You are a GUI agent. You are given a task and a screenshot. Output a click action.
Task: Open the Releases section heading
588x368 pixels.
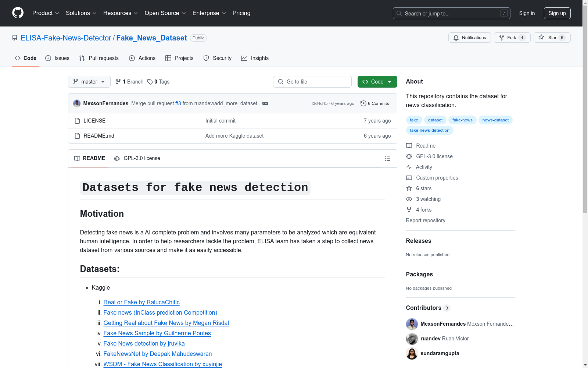[x=419, y=241]
